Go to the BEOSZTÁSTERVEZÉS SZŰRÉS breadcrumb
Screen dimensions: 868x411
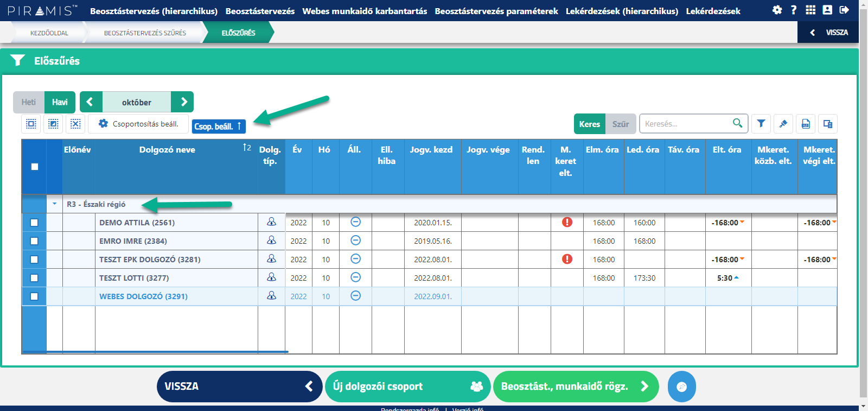pyautogui.click(x=145, y=33)
